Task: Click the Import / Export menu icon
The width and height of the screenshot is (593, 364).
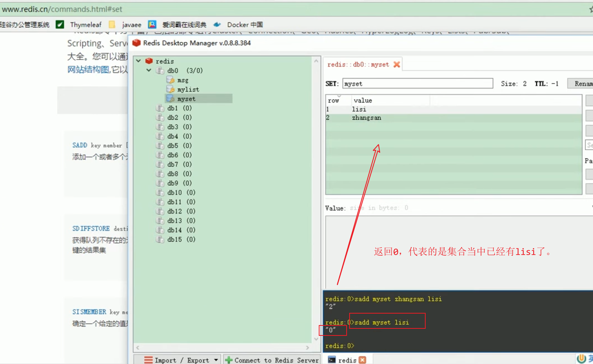Action: tap(148, 360)
